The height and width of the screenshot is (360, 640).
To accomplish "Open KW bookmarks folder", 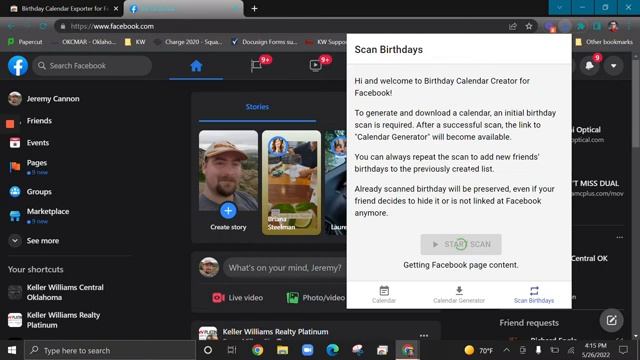I will [135, 42].
